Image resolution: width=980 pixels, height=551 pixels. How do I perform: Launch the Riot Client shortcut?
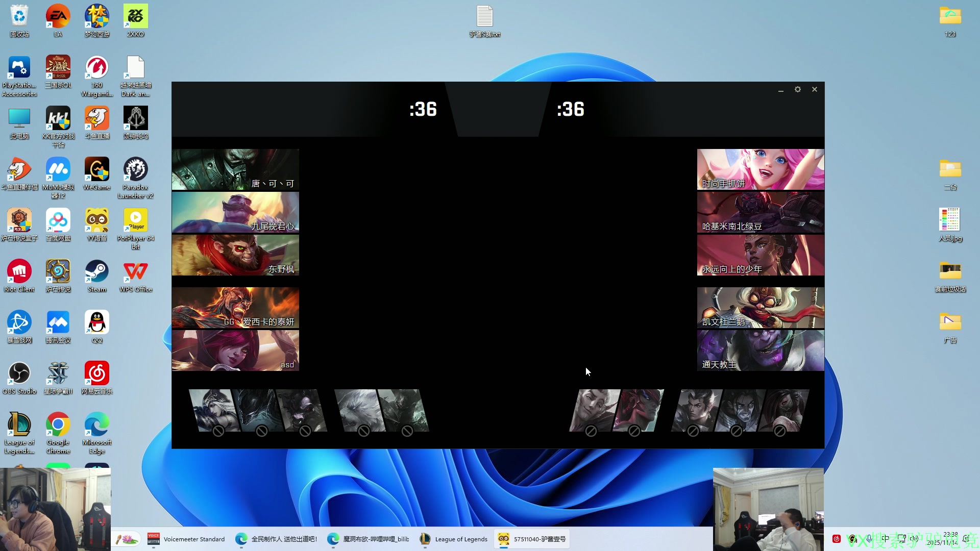coord(19,272)
